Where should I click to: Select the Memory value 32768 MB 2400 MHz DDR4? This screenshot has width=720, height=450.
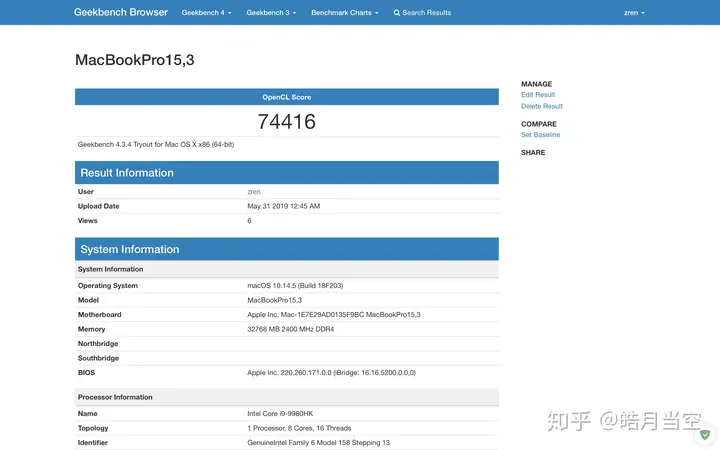[290, 329]
